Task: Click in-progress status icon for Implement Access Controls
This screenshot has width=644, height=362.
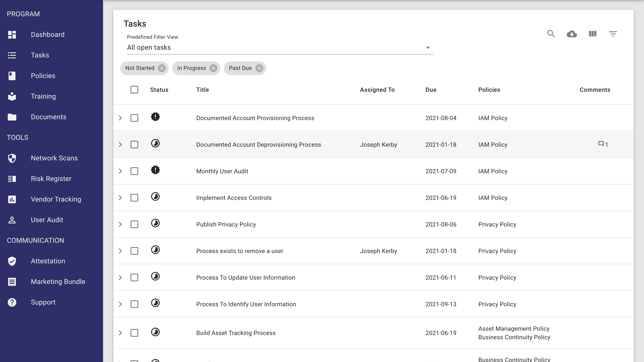Action: (155, 197)
